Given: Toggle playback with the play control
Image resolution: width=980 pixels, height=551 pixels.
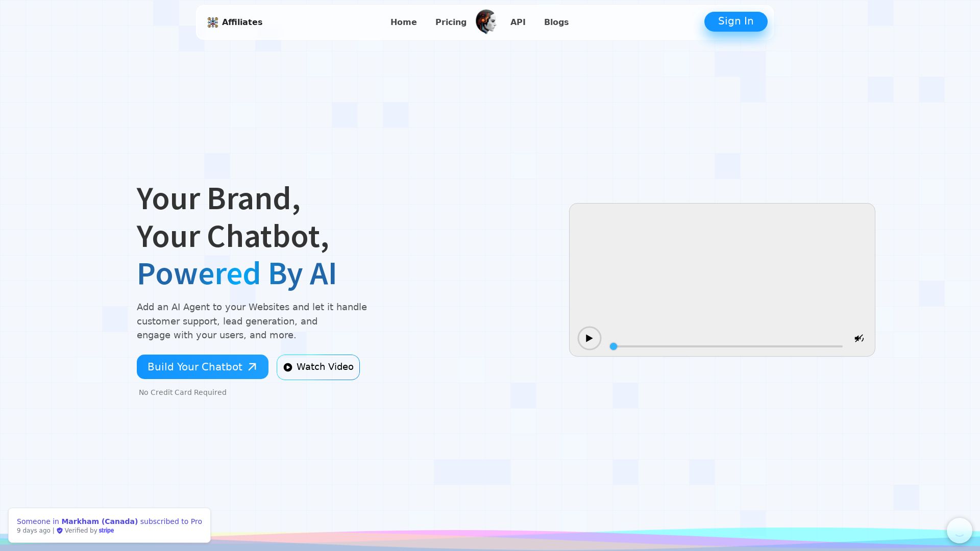Looking at the screenshot, I should pyautogui.click(x=589, y=338).
